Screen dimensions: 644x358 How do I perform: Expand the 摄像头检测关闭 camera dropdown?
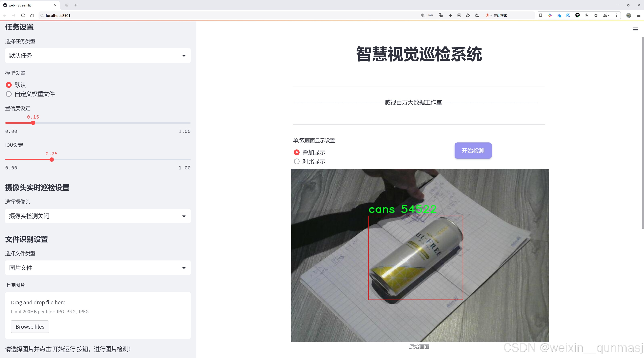(x=98, y=216)
